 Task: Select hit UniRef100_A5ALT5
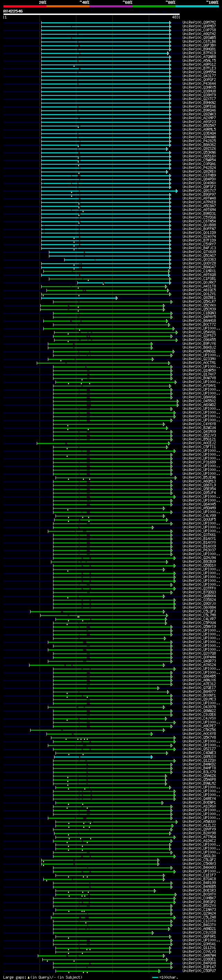199,60
